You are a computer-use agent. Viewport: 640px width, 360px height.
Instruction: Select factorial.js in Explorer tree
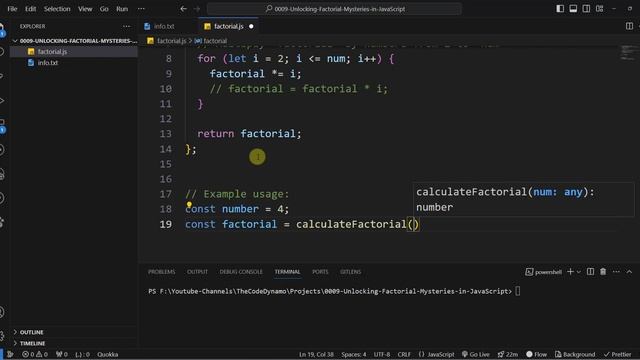point(74,52)
